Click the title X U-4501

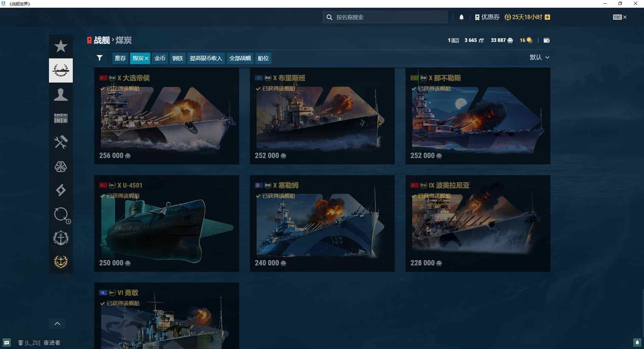130,185
